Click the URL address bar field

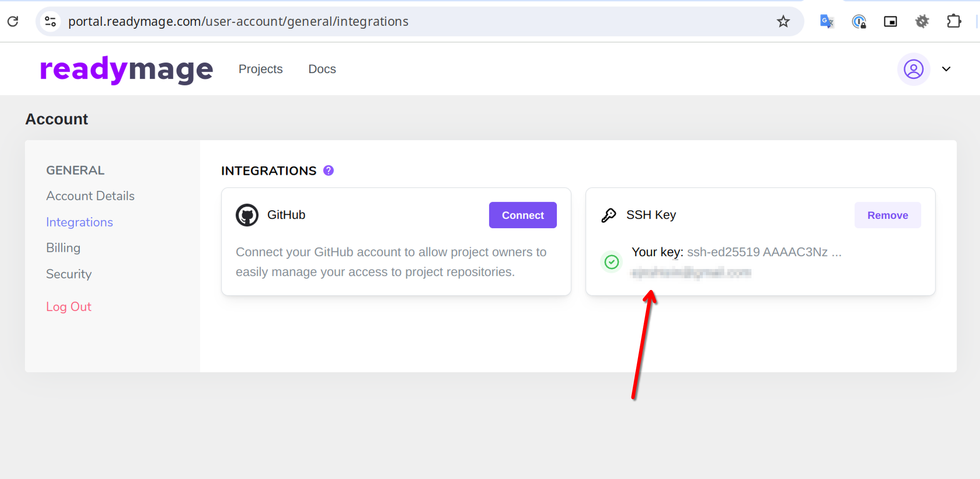pos(394,21)
